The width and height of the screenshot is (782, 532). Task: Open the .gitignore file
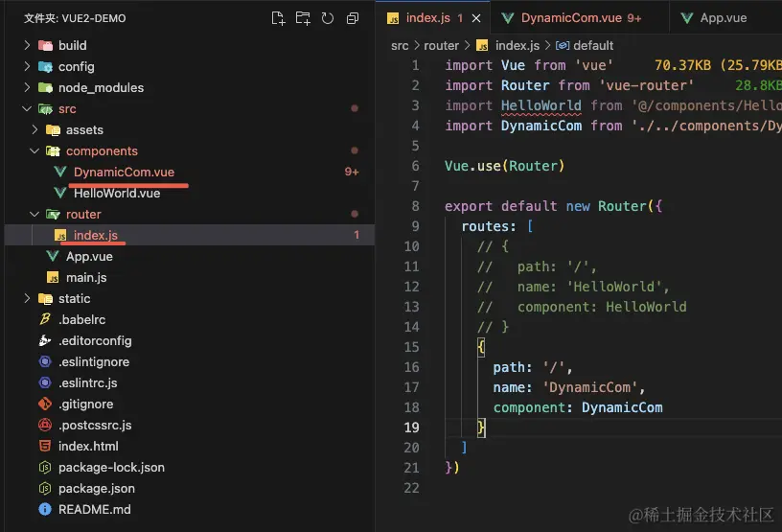point(86,404)
